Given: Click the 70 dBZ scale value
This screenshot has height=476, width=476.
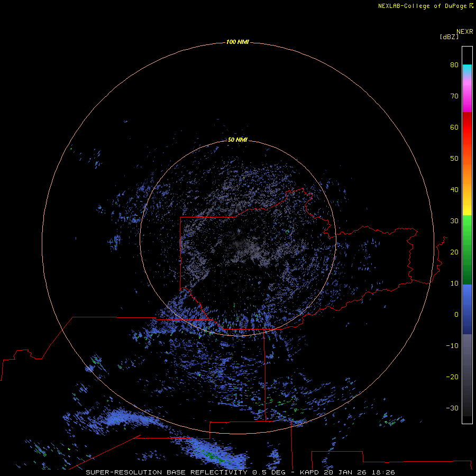Looking at the screenshot, I should point(454,96).
